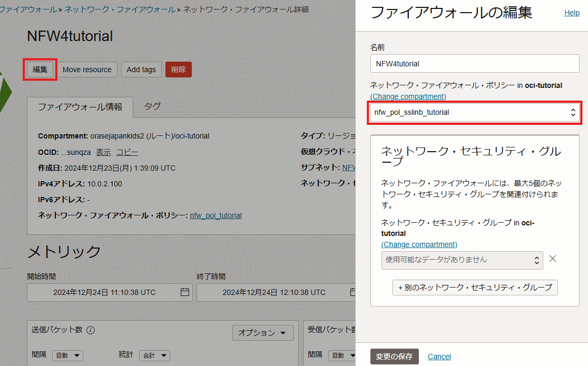Screen dimensions: 588x366
Task: Click the Cancel link
Action: point(439,357)
